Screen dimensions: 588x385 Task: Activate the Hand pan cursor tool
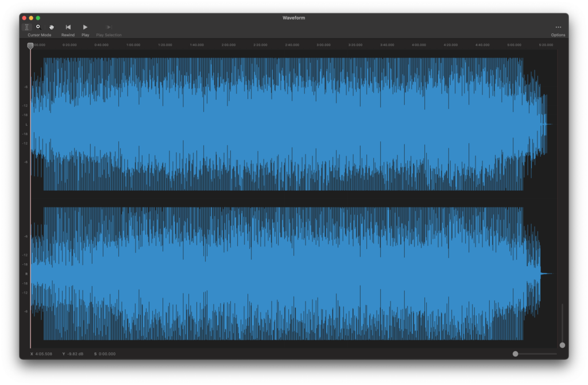(x=51, y=26)
